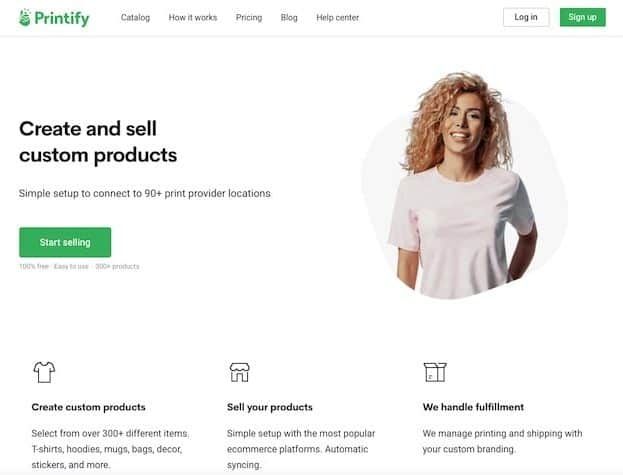Click the woman in t-shirt hero image
623x475 pixels.
(x=464, y=185)
